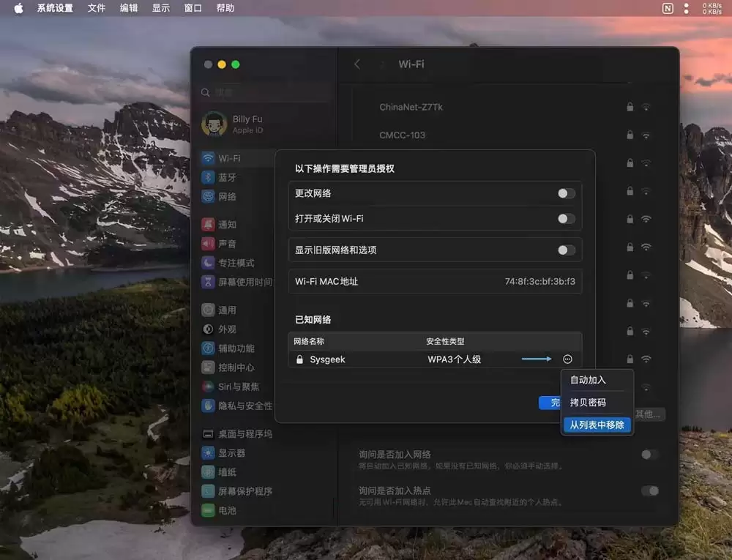Viewport: 732px width, 560px height.
Task: Turn on the 打开或关闭 Wi-Fi switch
Action: point(565,218)
